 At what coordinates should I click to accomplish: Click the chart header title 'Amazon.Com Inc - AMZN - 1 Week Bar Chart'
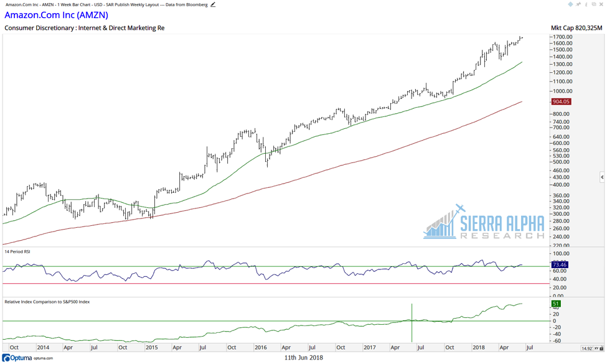[47, 4]
